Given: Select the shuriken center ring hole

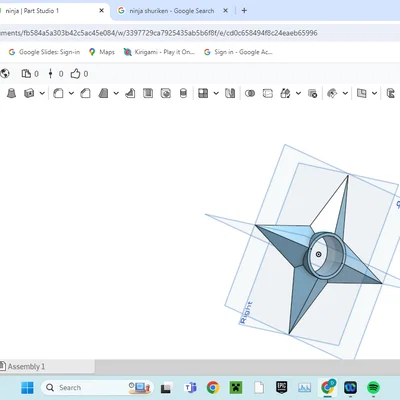Looking at the screenshot, I should pos(325,255).
